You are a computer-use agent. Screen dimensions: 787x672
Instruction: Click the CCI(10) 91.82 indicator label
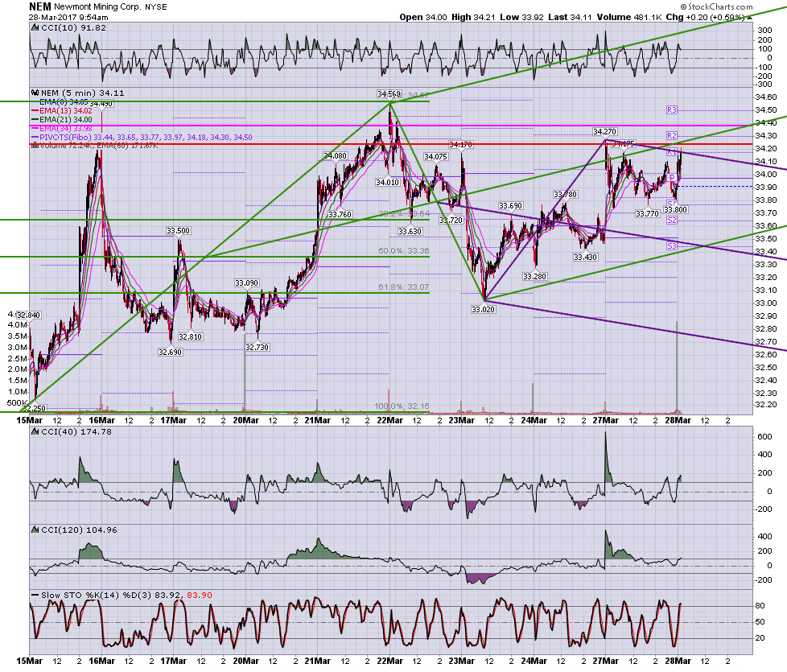click(73, 28)
